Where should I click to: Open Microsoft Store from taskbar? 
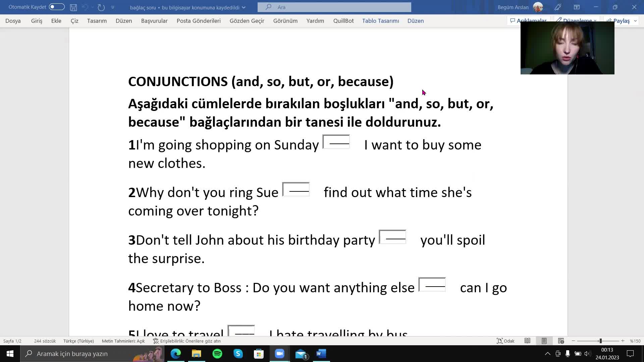point(259,354)
